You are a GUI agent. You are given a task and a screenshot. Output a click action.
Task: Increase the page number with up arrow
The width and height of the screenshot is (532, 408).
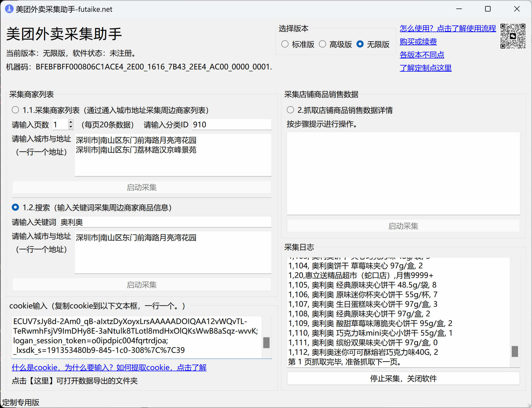(x=71, y=122)
